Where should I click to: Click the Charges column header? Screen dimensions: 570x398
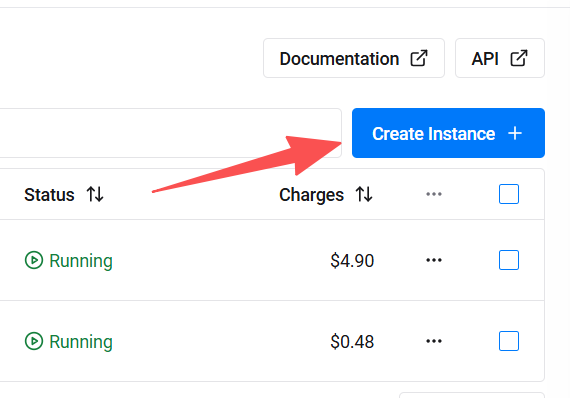pos(311,195)
